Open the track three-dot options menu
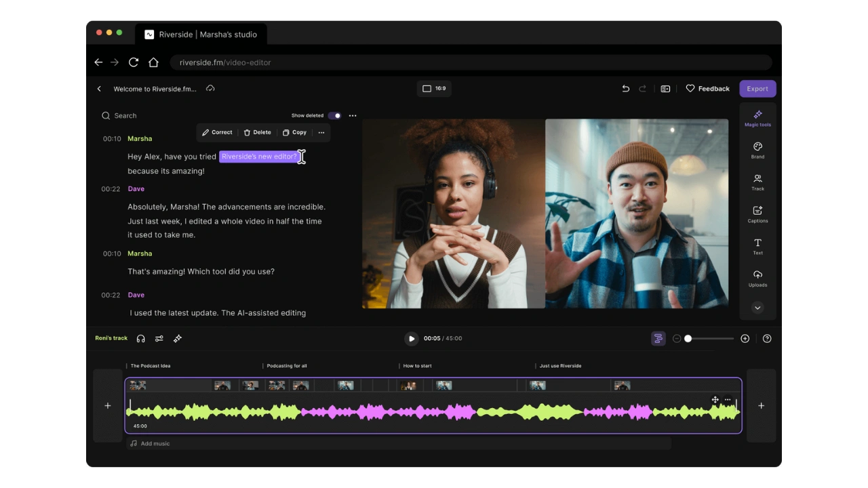 click(728, 400)
